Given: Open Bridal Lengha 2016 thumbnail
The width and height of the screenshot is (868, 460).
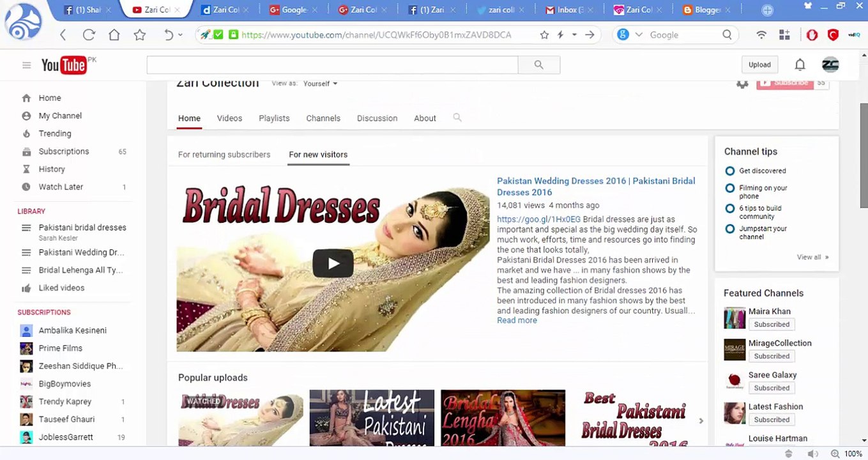Looking at the screenshot, I should [503, 418].
